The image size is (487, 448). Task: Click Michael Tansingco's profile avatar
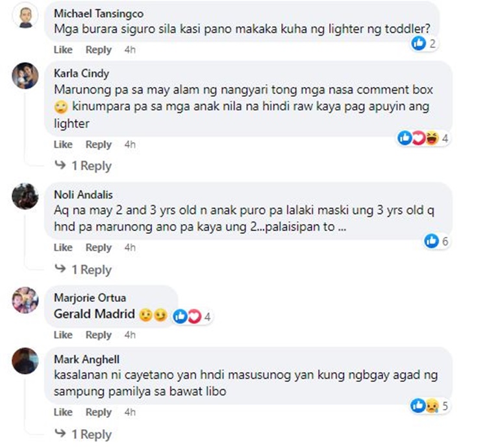(25, 18)
